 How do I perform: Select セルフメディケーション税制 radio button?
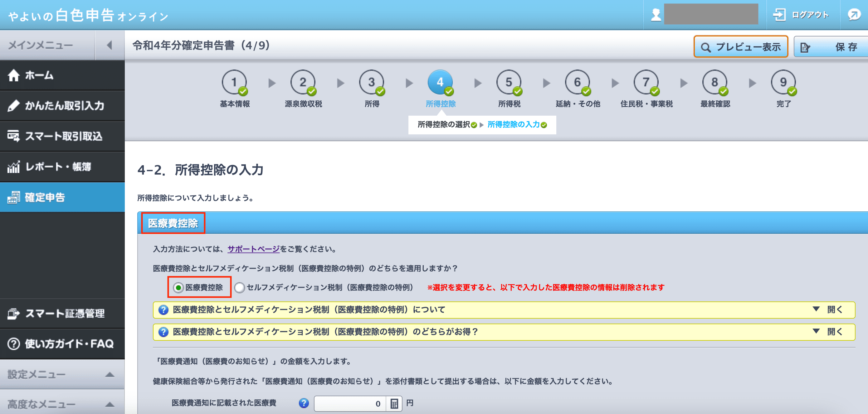pos(239,287)
